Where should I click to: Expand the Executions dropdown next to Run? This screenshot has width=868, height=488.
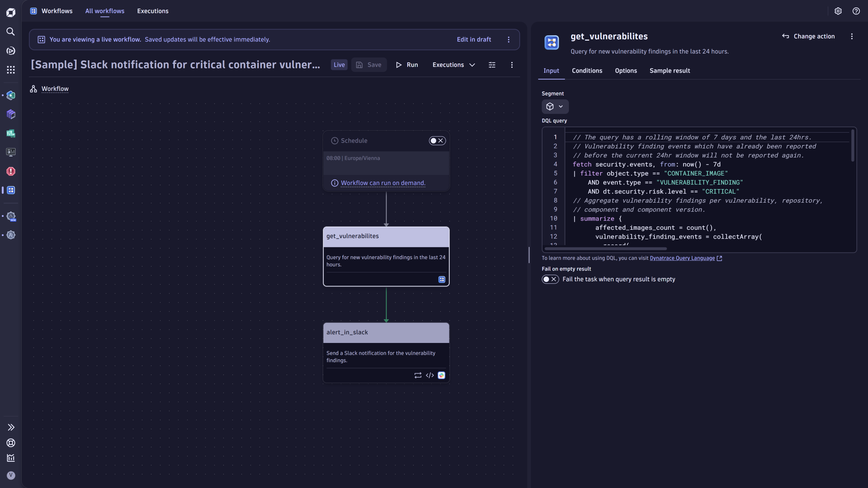click(472, 65)
